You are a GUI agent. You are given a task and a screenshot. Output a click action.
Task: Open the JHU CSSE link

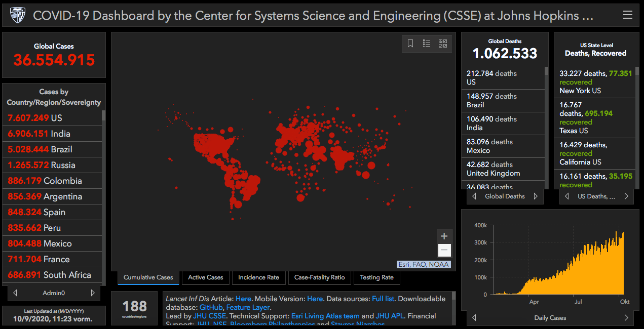coord(210,316)
